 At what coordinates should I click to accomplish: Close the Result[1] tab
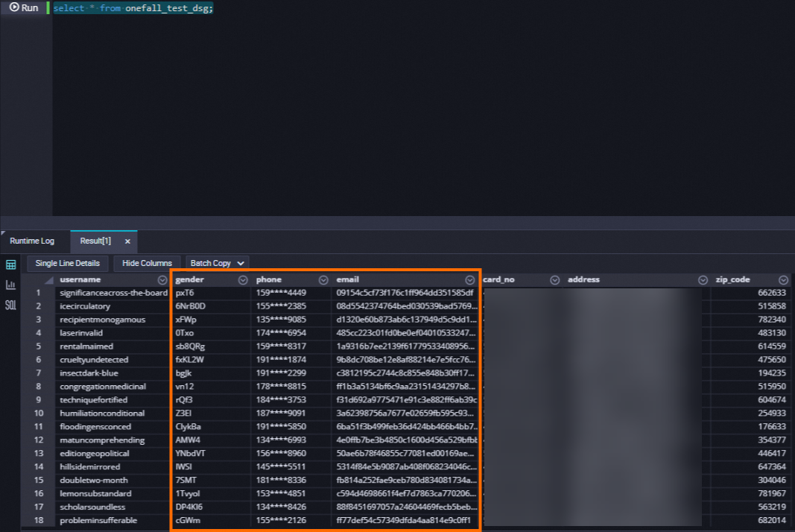[127, 241]
